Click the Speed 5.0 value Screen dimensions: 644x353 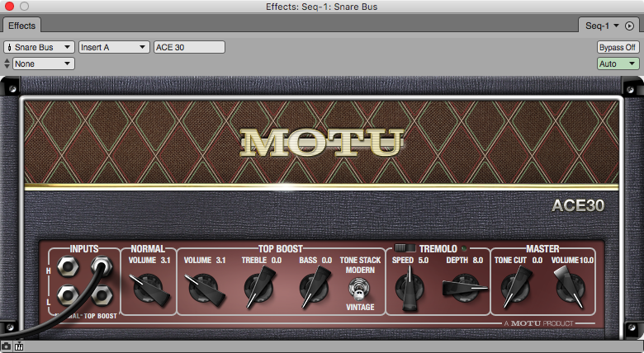423,261
